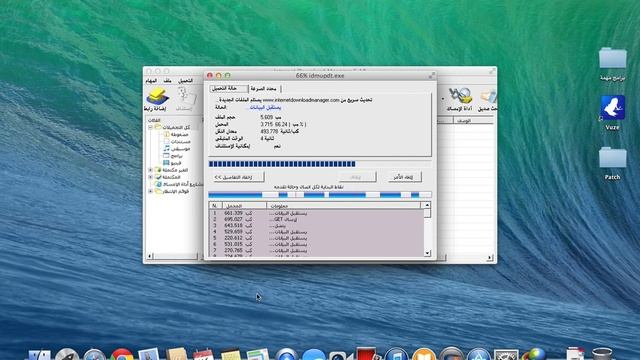The image size is (640, 360).
Task: Select مشاريع أداة الإمساك grabber projects item
Action: pyautogui.click(x=179, y=184)
